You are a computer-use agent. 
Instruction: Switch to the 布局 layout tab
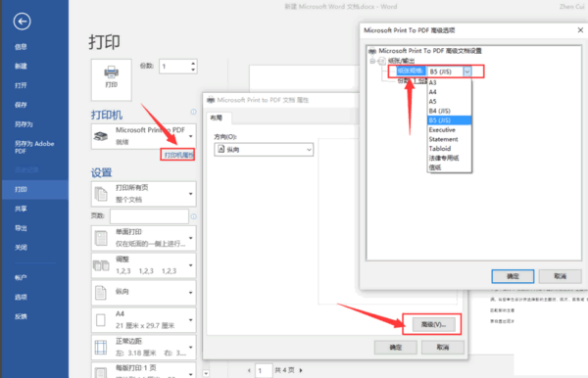[x=217, y=118]
